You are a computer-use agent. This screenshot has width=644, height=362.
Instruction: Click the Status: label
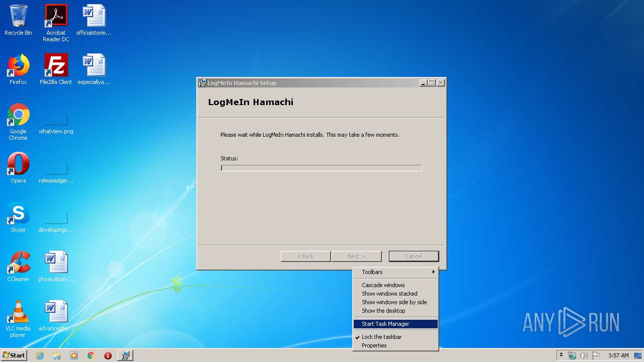tap(229, 158)
